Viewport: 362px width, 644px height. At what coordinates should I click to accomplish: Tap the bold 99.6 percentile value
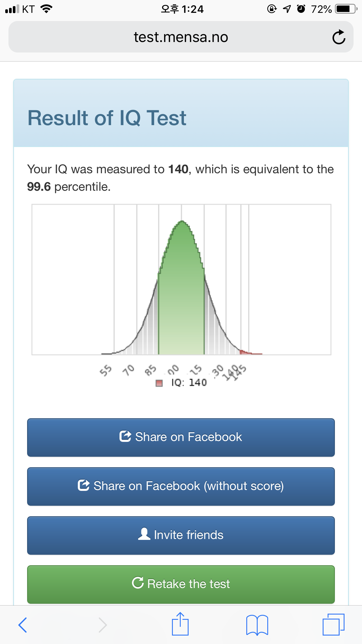[39, 187]
